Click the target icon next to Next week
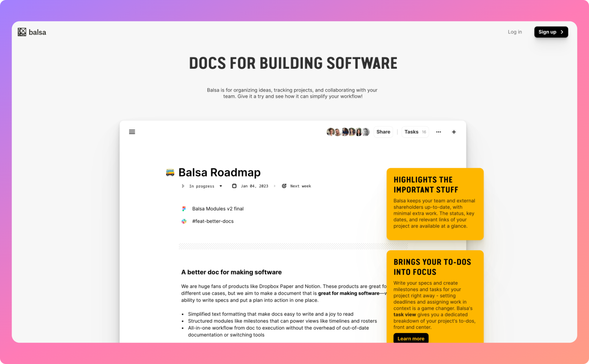The width and height of the screenshot is (589, 364). point(284,186)
